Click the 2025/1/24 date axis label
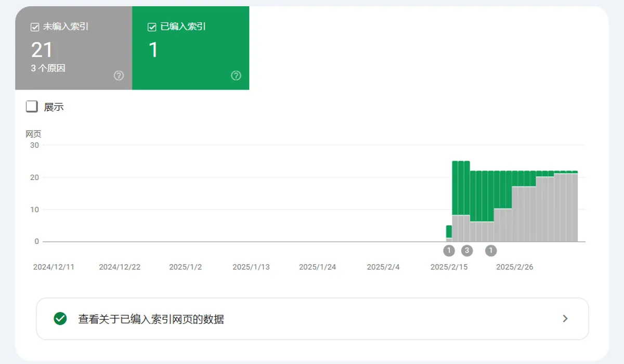This screenshot has width=624, height=364. coord(317,267)
